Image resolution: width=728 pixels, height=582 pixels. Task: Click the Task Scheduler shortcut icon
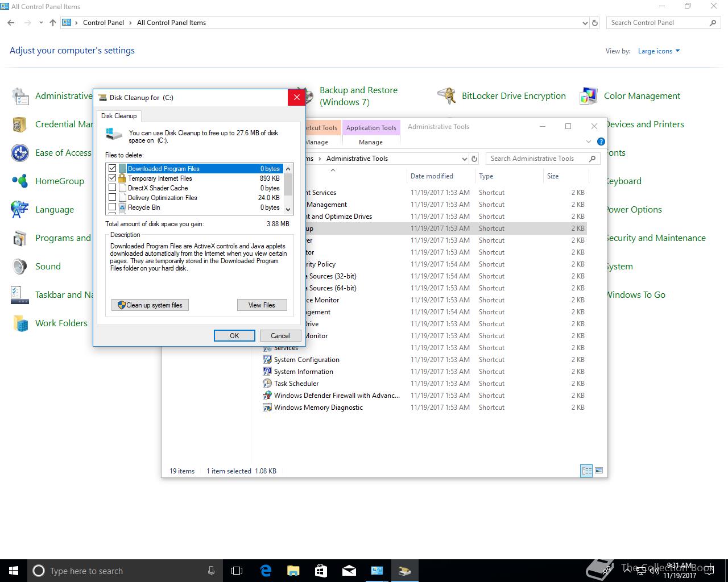267,384
